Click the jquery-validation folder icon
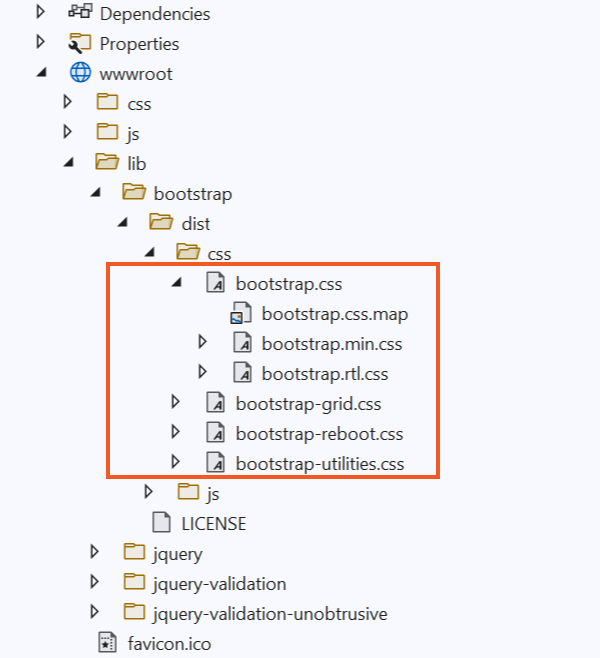Image resolution: width=600 pixels, height=658 pixels. pos(134,582)
